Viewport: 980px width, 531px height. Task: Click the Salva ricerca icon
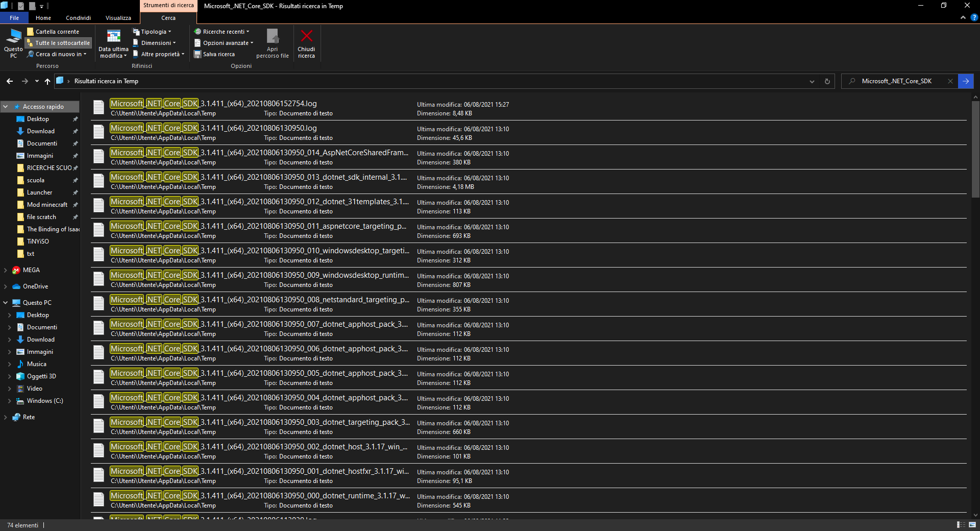(x=198, y=54)
